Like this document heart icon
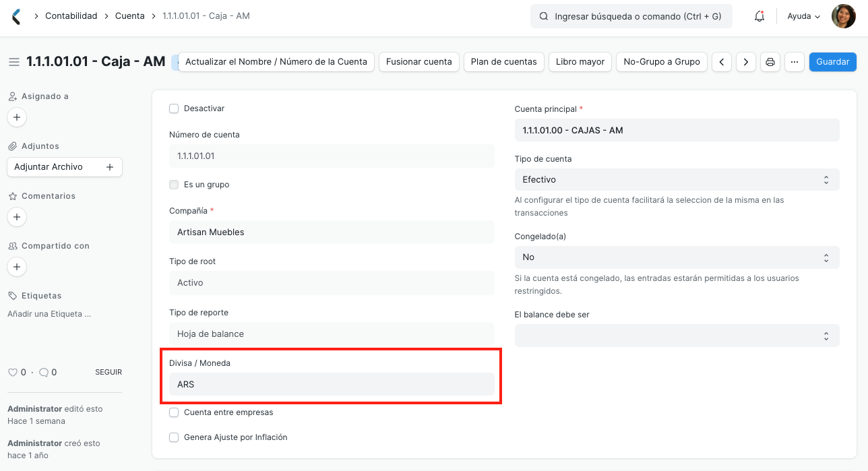 [12, 372]
